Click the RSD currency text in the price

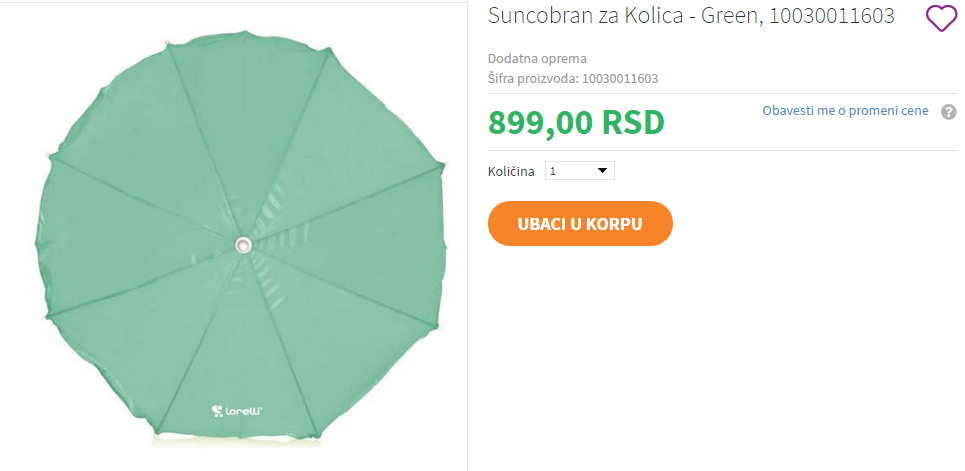tap(633, 122)
